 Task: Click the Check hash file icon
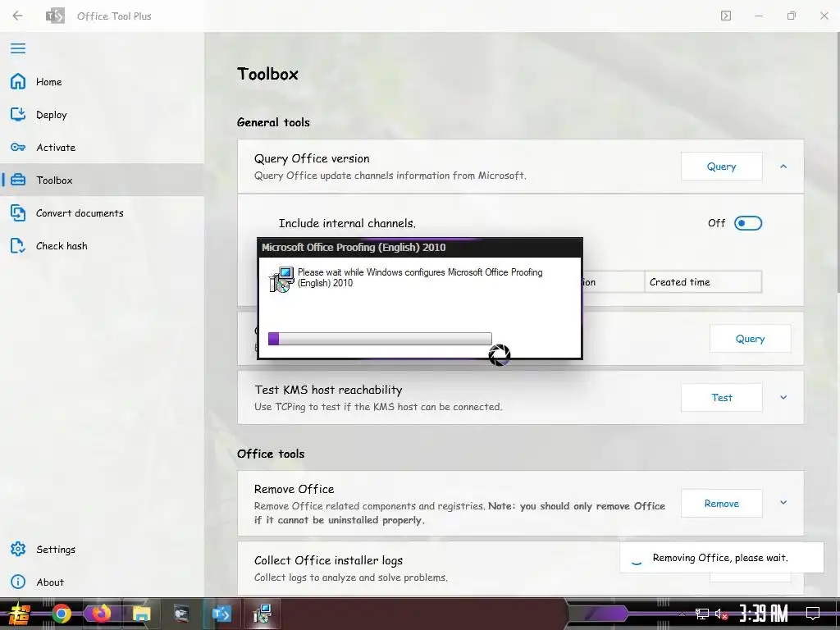click(x=18, y=246)
